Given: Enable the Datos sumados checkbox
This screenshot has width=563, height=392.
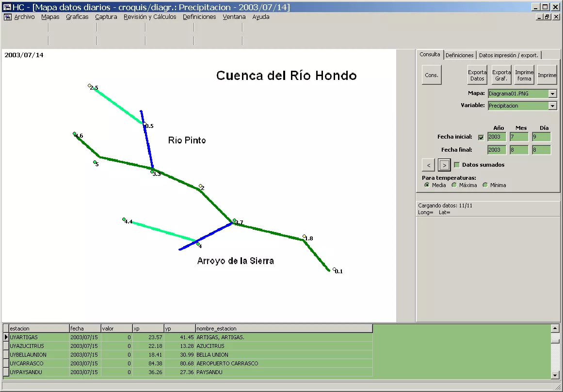Looking at the screenshot, I should click(457, 165).
